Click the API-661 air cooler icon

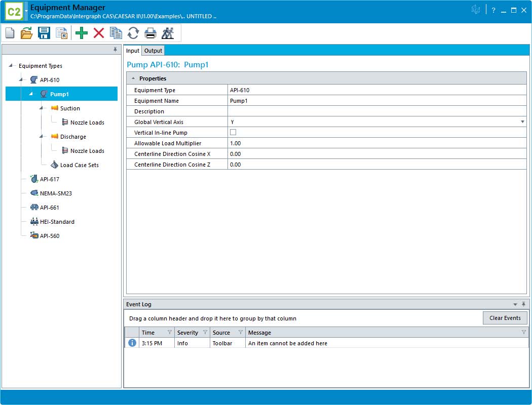(34, 207)
